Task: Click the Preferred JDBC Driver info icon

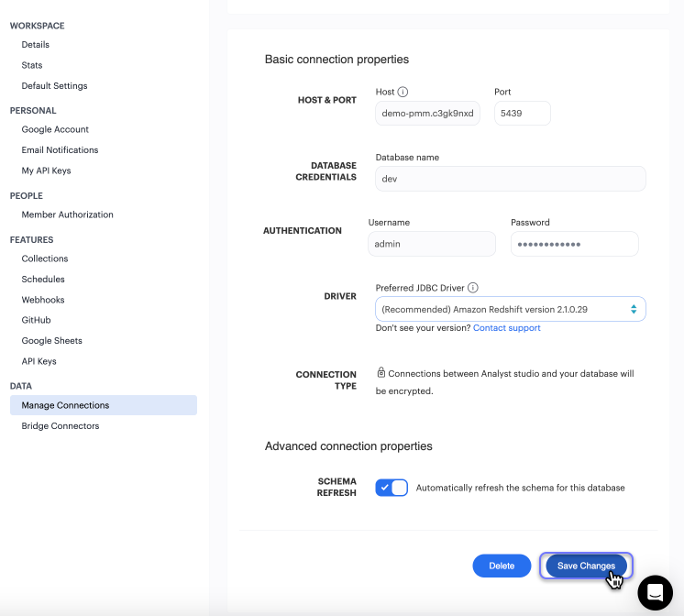Action: click(x=473, y=288)
